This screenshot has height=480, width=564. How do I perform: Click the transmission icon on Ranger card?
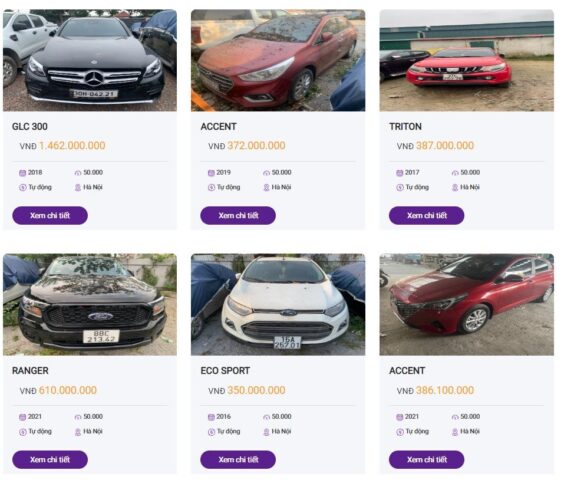[23, 432]
